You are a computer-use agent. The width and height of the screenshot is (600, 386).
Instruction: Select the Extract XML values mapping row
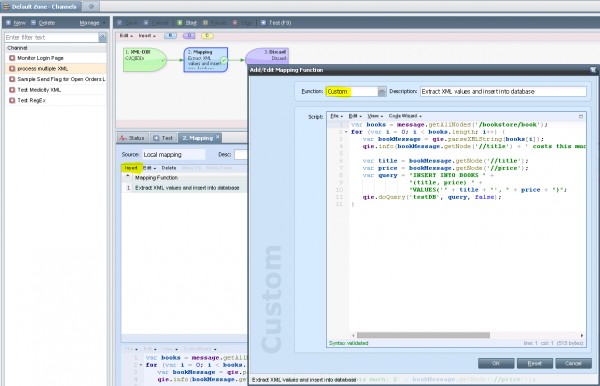184,188
